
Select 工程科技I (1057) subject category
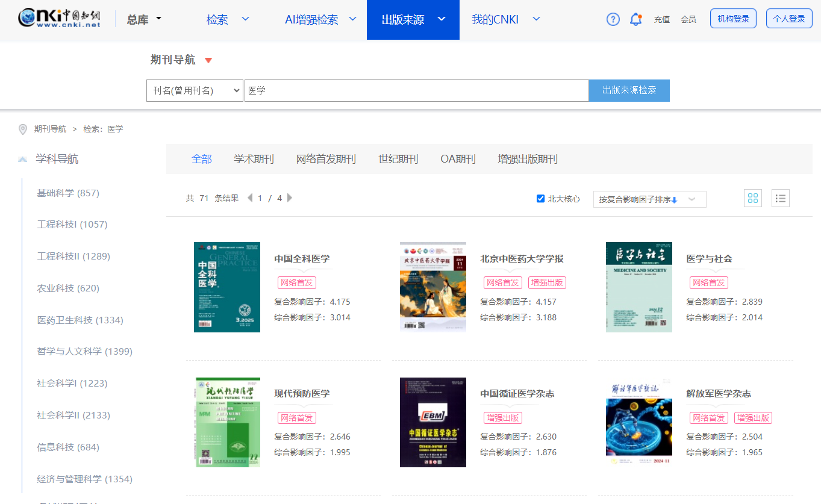click(72, 225)
